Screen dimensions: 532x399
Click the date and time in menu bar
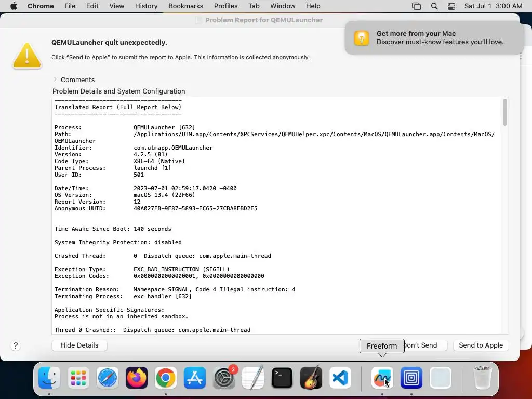494,6
